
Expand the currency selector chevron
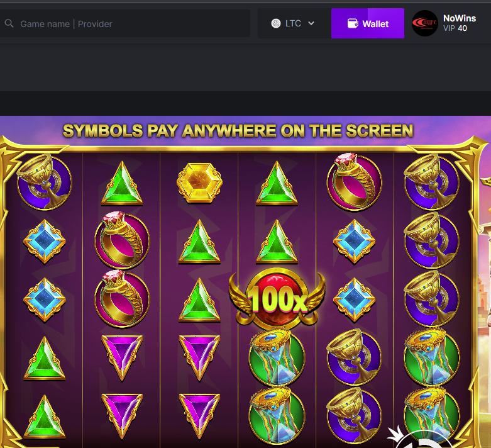click(x=311, y=23)
